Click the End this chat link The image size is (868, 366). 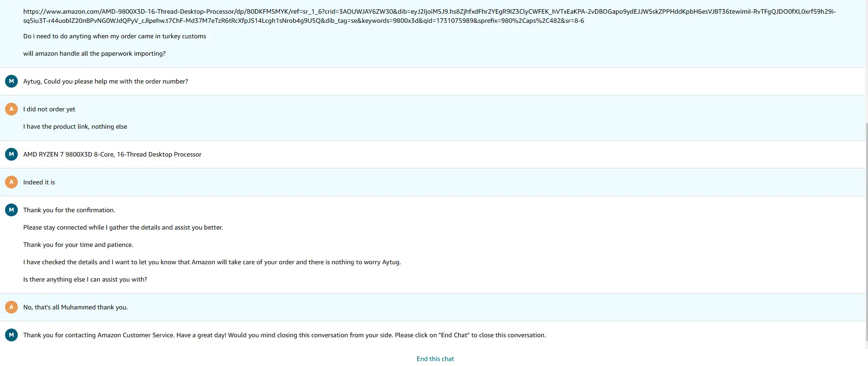tap(435, 359)
